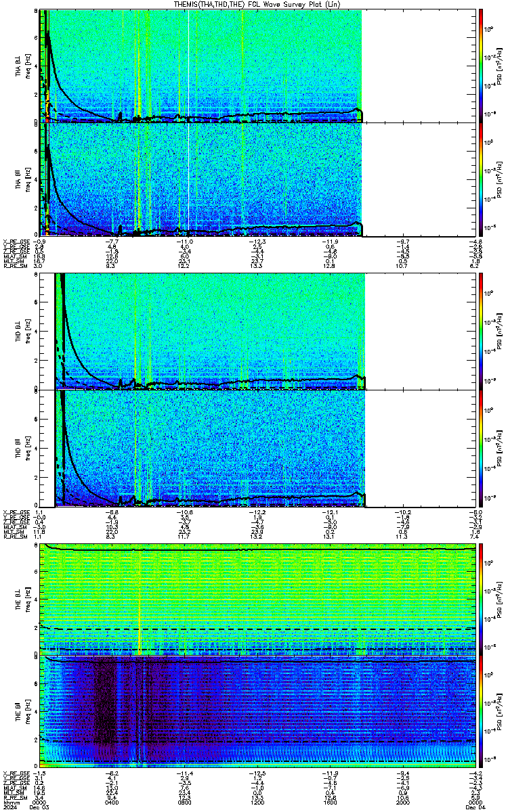Viewport: 508px width, 812px height.
Task: Click the MLT_SM row label under THD panels
Action: point(13,532)
